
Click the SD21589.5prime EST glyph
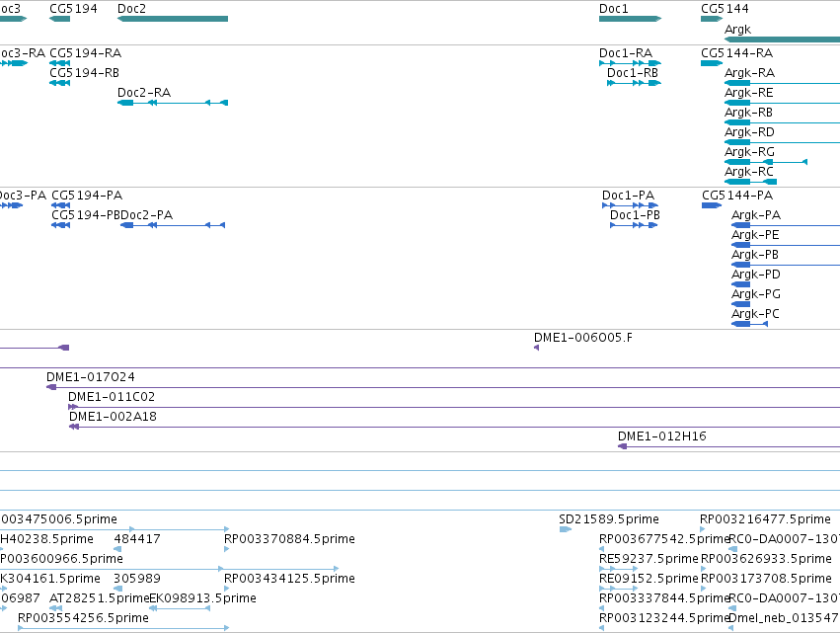tap(566, 529)
